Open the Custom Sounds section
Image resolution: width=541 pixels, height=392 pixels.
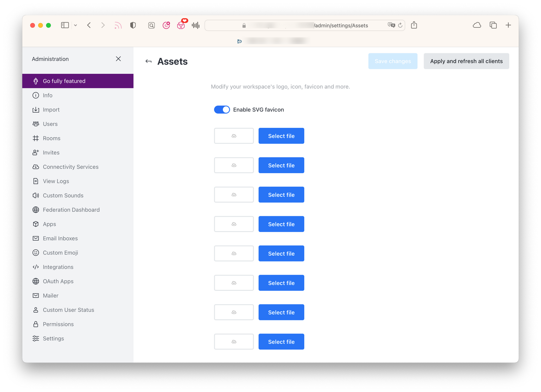pos(63,195)
